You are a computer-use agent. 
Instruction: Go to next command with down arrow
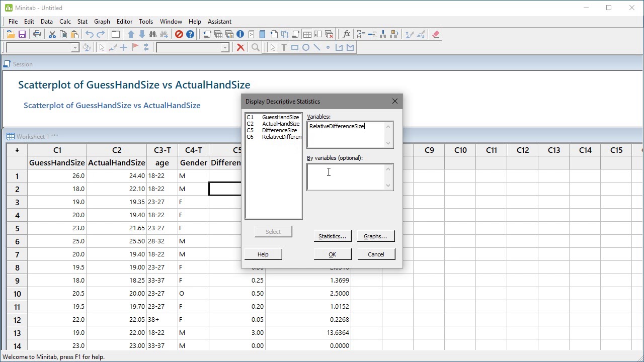(142, 35)
